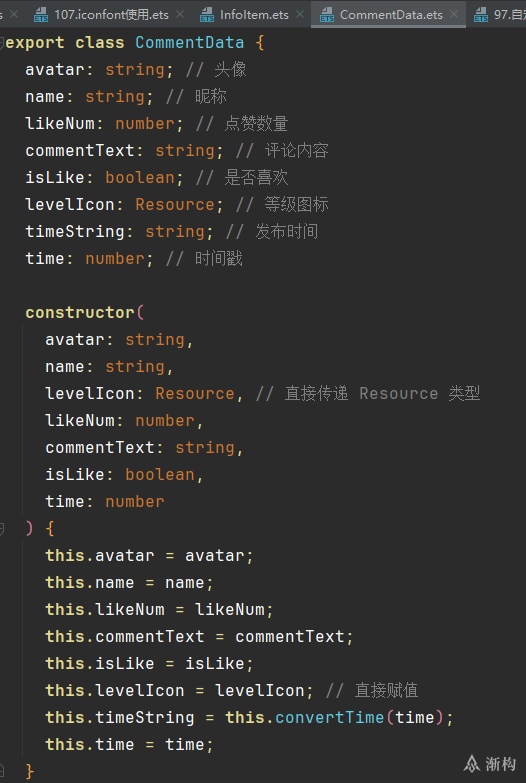Screen dimensions: 526x783
Task: Click the convertTime method call
Action: (x=329, y=718)
